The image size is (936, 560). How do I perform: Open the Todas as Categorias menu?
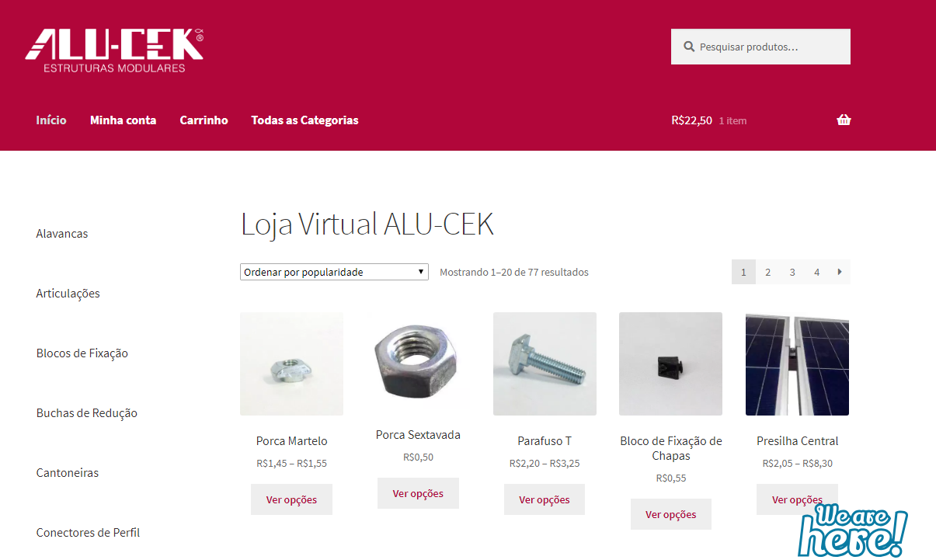pos(304,120)
